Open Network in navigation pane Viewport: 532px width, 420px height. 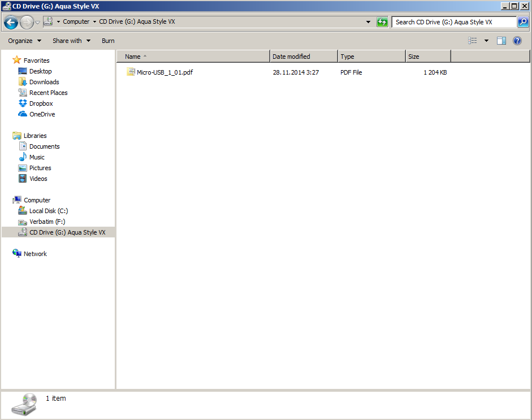[x=35, y=254]
